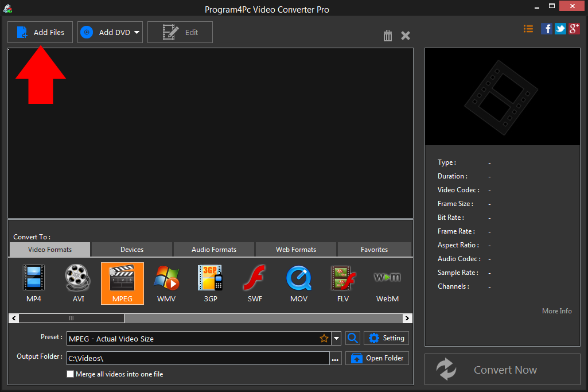
Task: Expand the Add DVD dropdown arrow
Action: click(x=137, y=32)
